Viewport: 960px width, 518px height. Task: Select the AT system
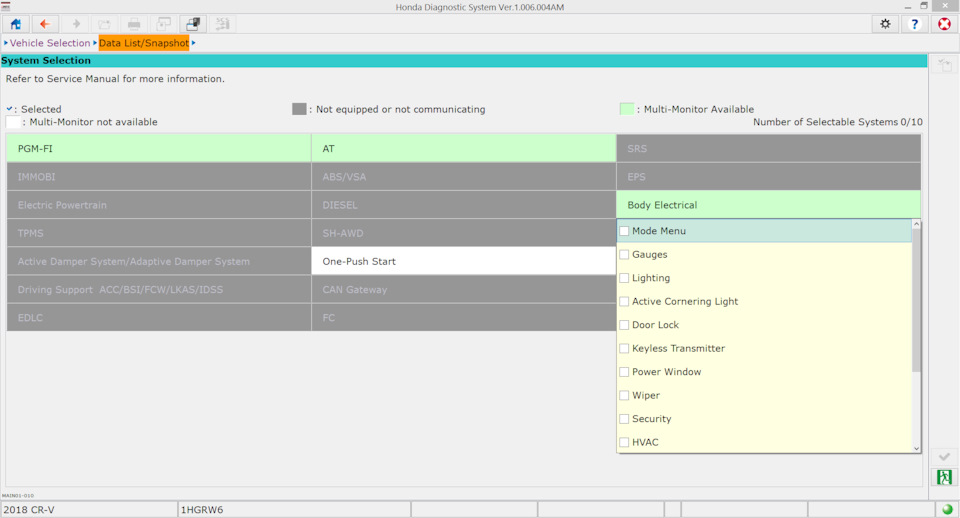point(463,149)
